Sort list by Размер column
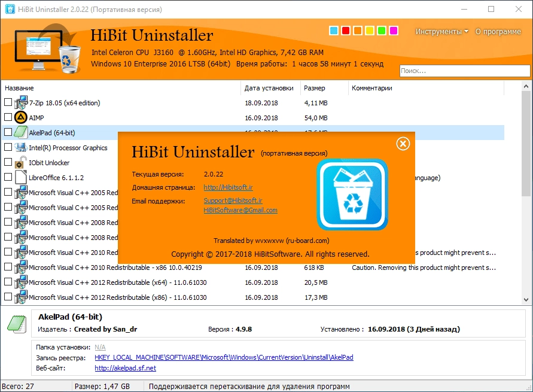Image resolution: width=533 pixels, height=392 pixels. pos(324,88)
